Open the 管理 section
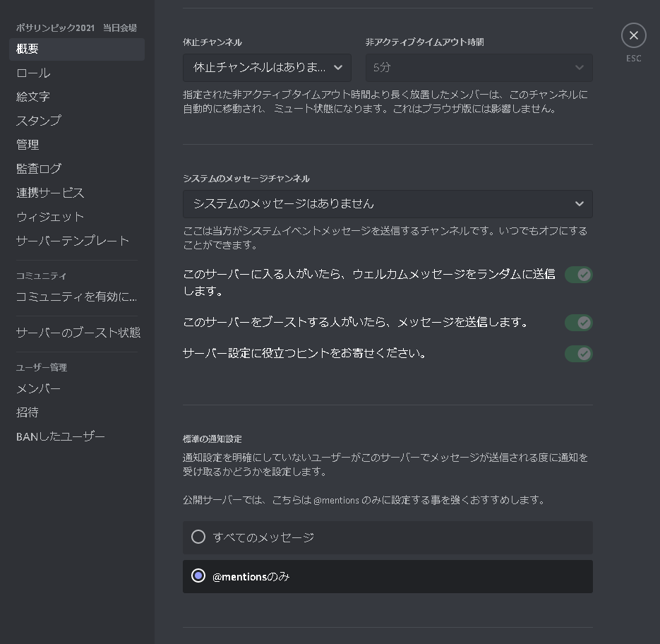 [77, 145]
